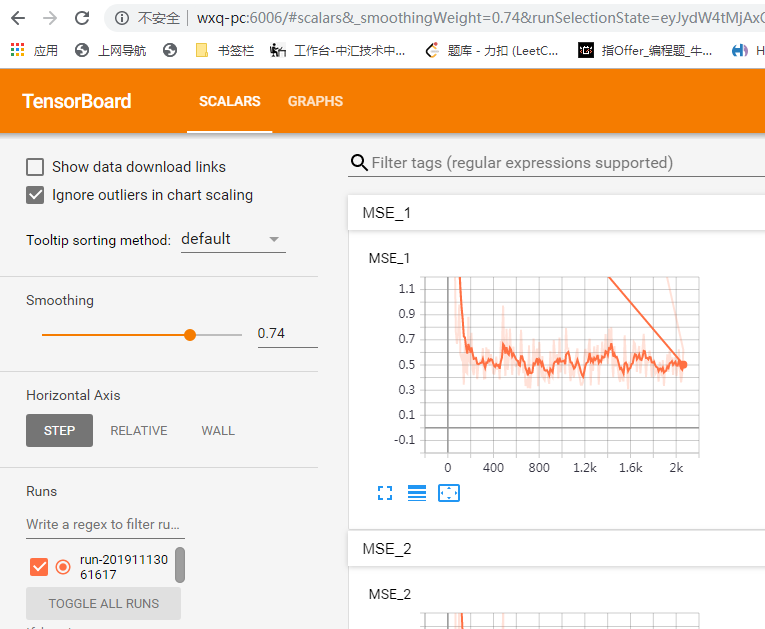765x629 pixels.
Task: Enable Show data download links checkbox
Action: [x=35, y=167]
